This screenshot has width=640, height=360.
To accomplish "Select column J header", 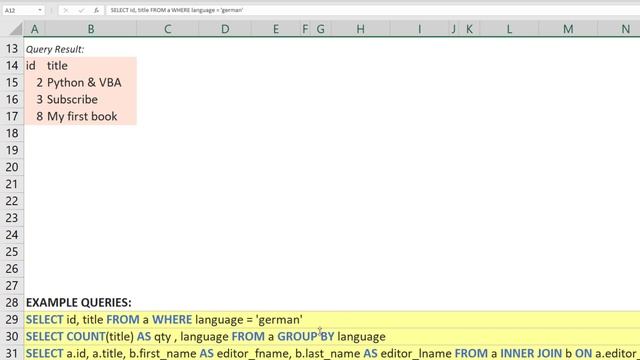I will point(453,29).
